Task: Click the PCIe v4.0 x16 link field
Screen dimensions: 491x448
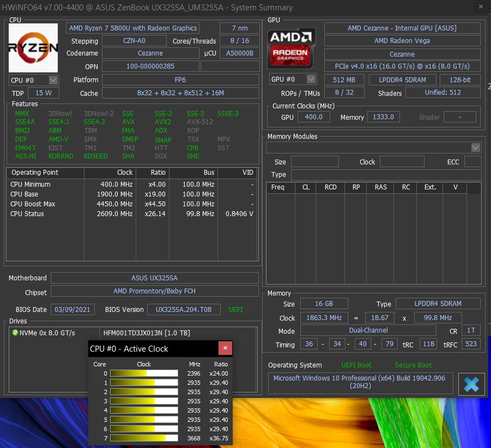Action: point(402,66)
